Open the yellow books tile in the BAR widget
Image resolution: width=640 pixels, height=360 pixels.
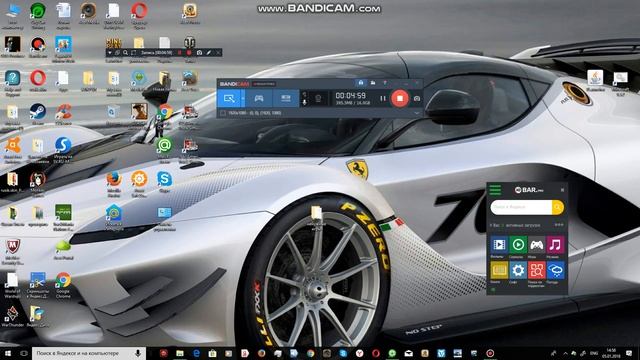[499, 270]
